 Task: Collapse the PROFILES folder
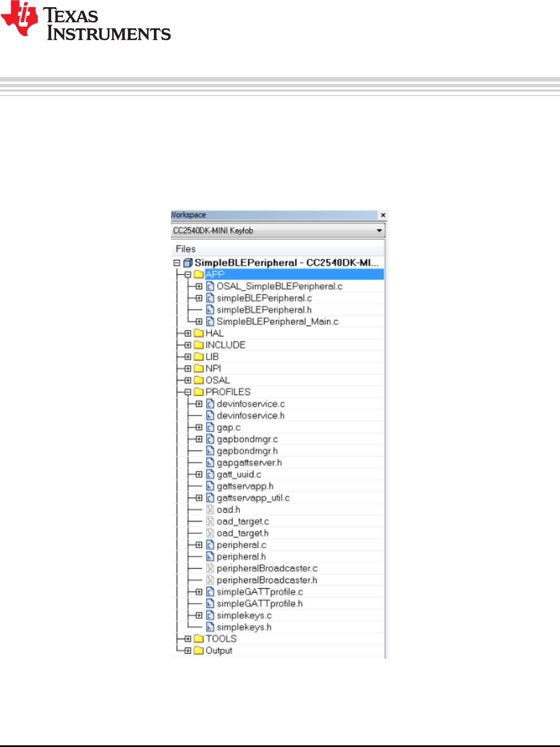point(188,392)
